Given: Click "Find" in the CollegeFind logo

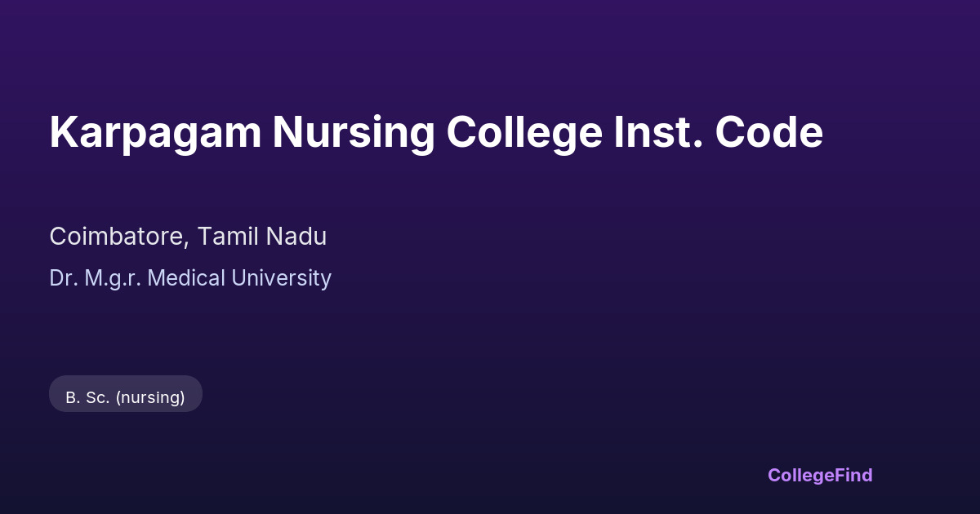Looking at the screenshot, I should click(x=853, y=475).
